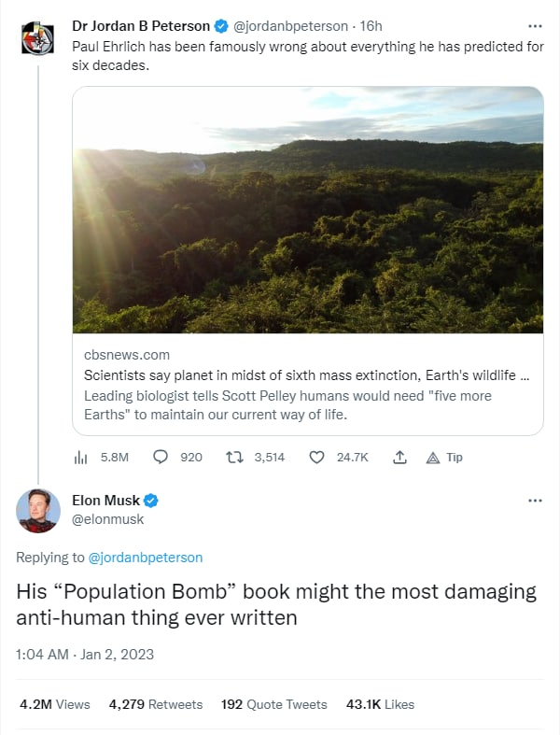Viewport: 560px width, 735px height.
Task: Click the @jordanbpeterson reply mention link
Action: point(146,558)
